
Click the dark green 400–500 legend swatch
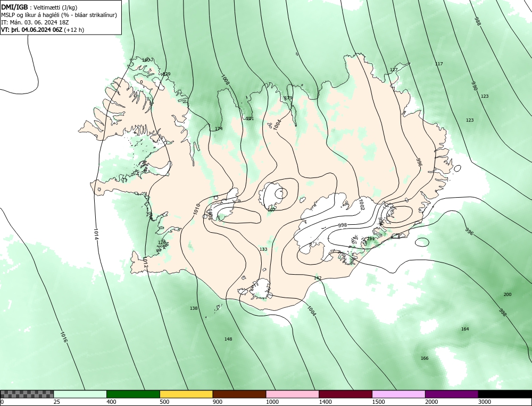tap(133, 394)
